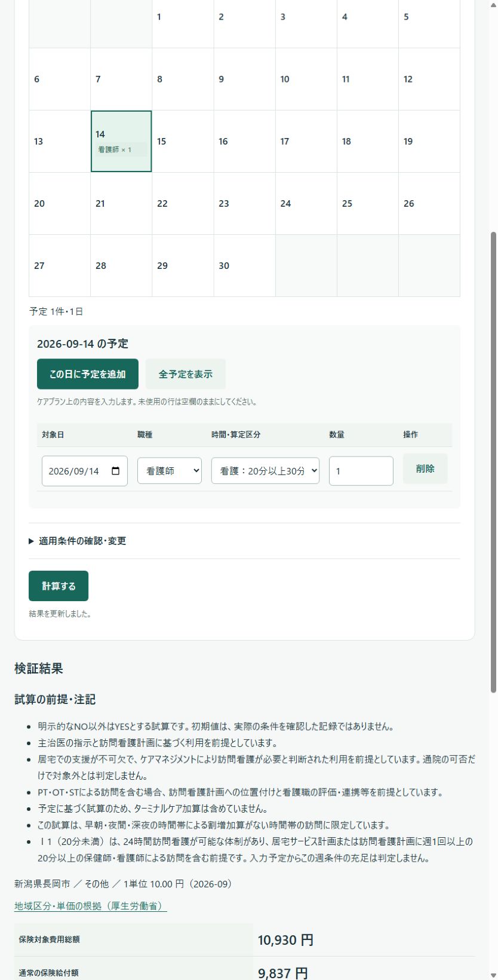This screenshot has height=980, width=498.
Task: Click 全予定を表示 button
Action: [186, 374]
